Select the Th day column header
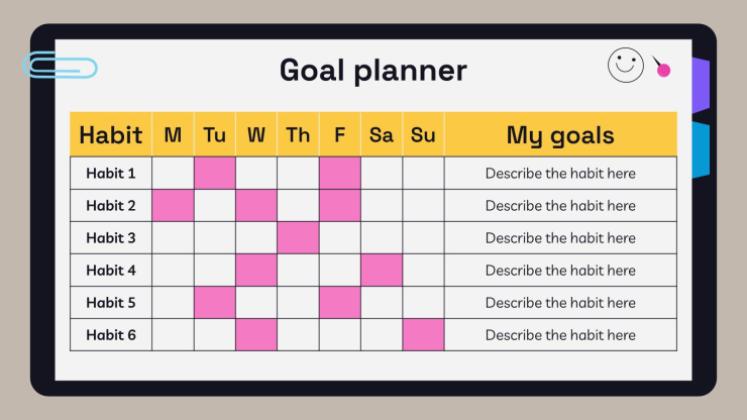747x420 pixels. pyautogui.click(x=298, y=135)
